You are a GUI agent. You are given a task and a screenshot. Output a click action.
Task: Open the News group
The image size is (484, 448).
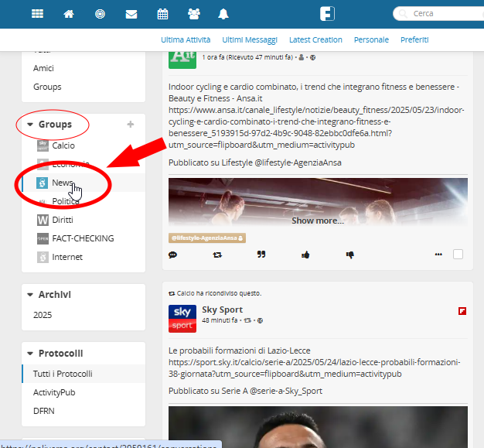(63, 183)
